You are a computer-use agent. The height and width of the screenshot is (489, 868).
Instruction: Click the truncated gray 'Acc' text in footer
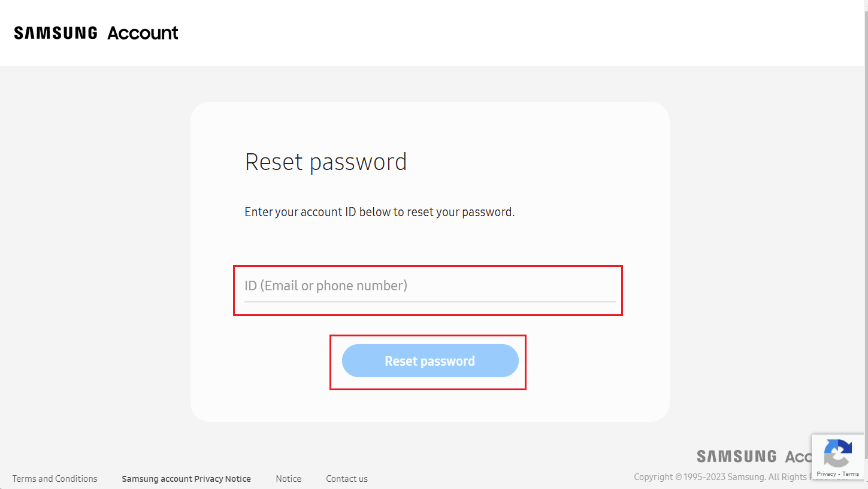(x=798, y=457)
